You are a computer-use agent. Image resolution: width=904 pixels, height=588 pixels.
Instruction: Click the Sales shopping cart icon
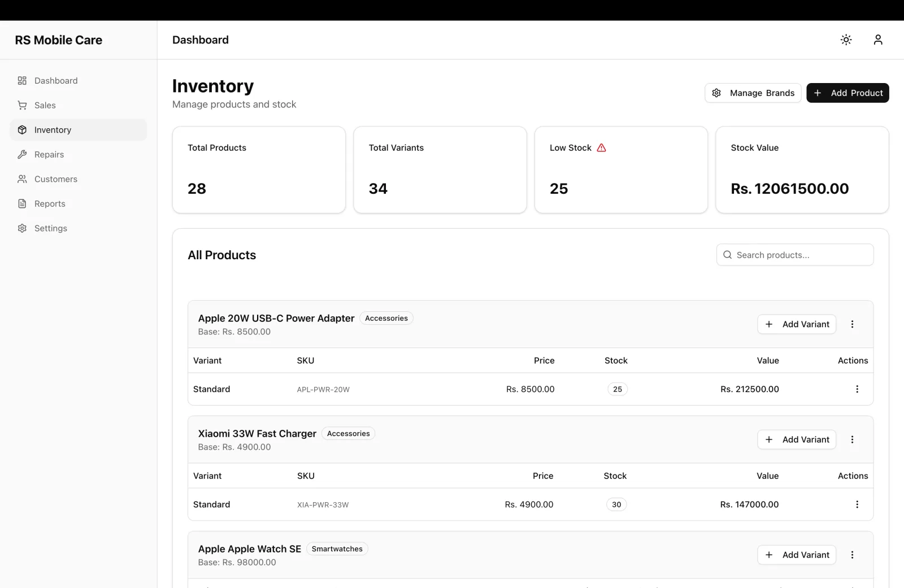pyautogui.click(x=22, y=105)
